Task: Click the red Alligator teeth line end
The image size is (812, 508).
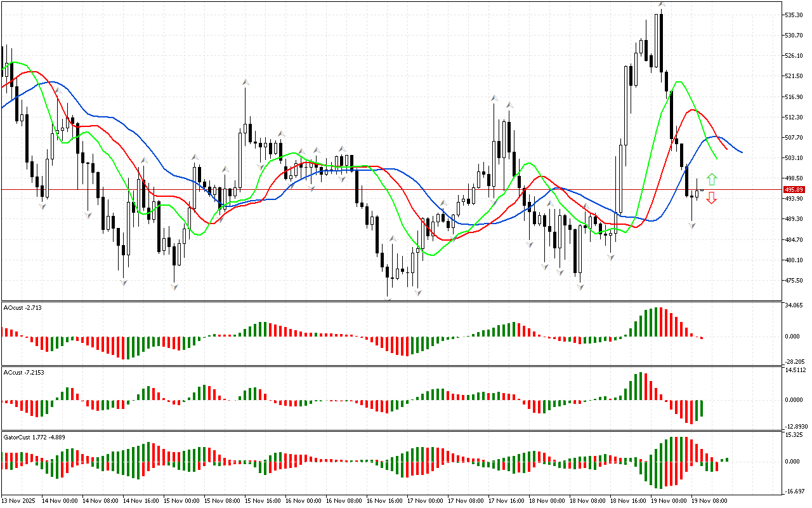Action: click(726, 149)
